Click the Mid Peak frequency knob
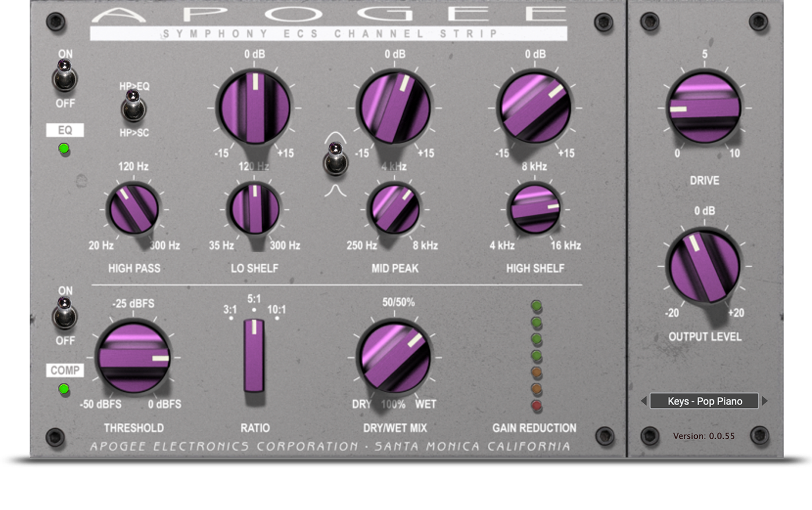Screen dimensions: 812x510 394,209
